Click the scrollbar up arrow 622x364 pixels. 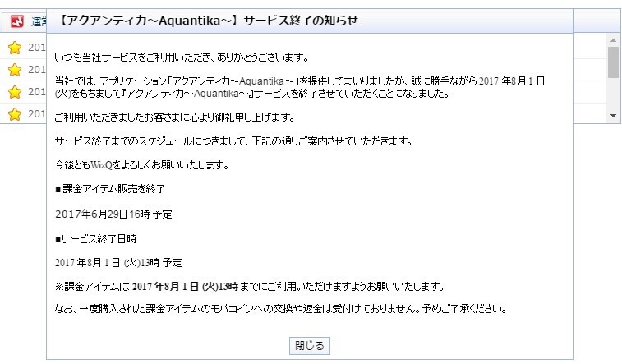[x=613, y=40]
